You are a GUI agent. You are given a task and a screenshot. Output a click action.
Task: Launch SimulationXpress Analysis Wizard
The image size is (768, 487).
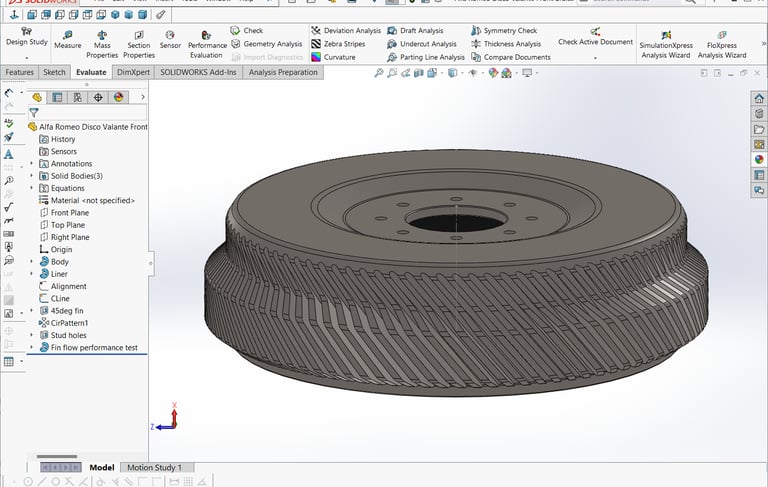pyautogui.click(x=666, y=44)
